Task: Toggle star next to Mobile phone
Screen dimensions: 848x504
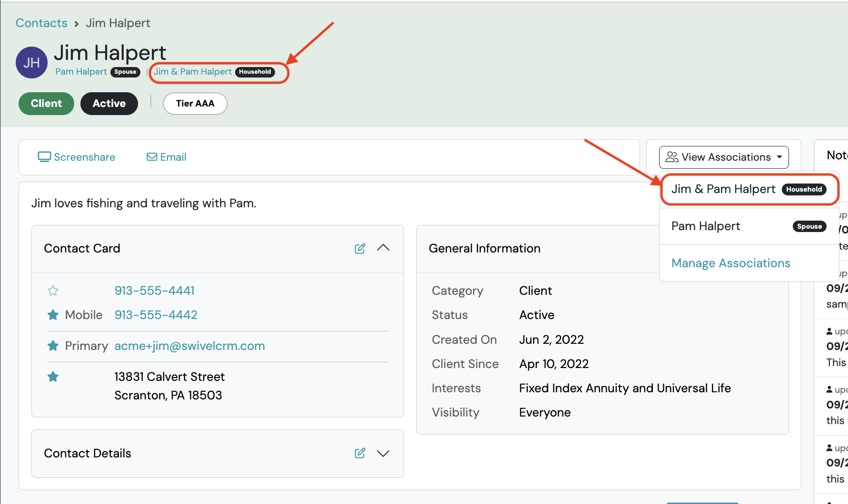Action: [x=53, y=315]
